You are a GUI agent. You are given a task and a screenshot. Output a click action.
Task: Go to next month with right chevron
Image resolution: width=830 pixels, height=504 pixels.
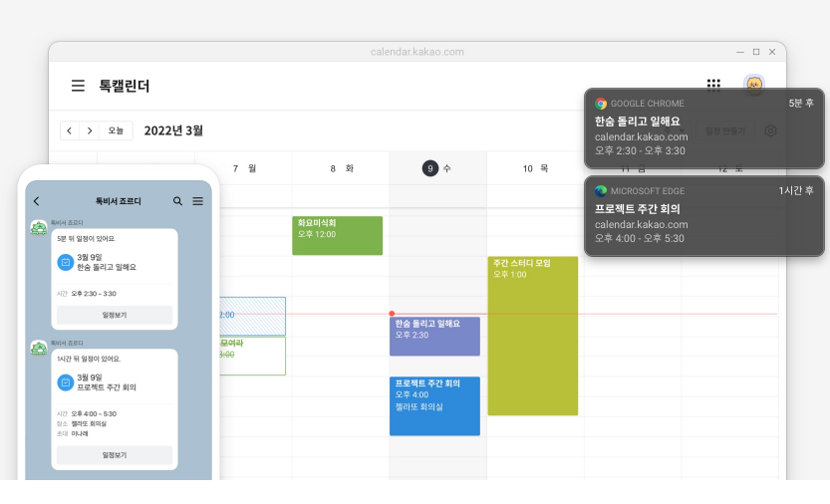(x=90, y=130)
